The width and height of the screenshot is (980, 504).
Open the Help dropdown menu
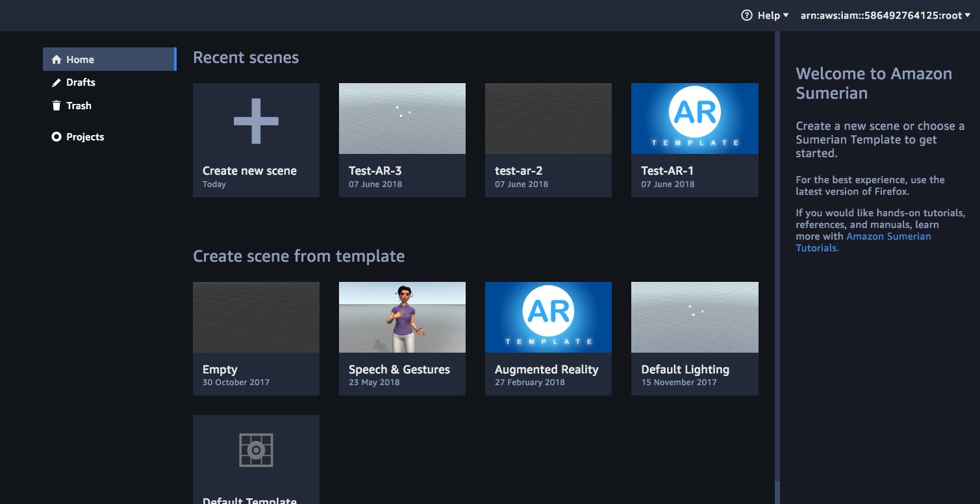[765, 15]
